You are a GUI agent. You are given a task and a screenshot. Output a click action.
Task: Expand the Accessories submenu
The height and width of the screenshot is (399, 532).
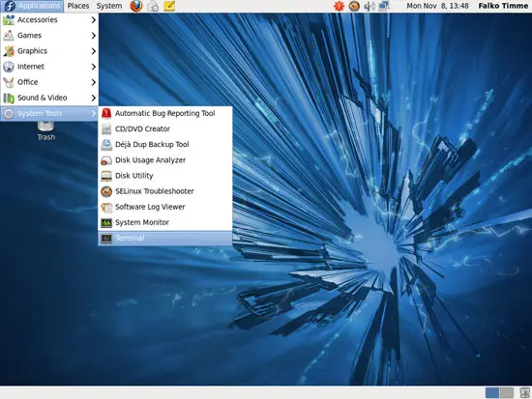click(49, 20)
